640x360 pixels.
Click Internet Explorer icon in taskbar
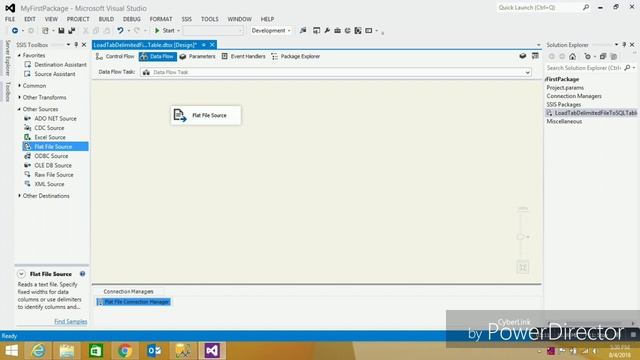coord(38,351)
